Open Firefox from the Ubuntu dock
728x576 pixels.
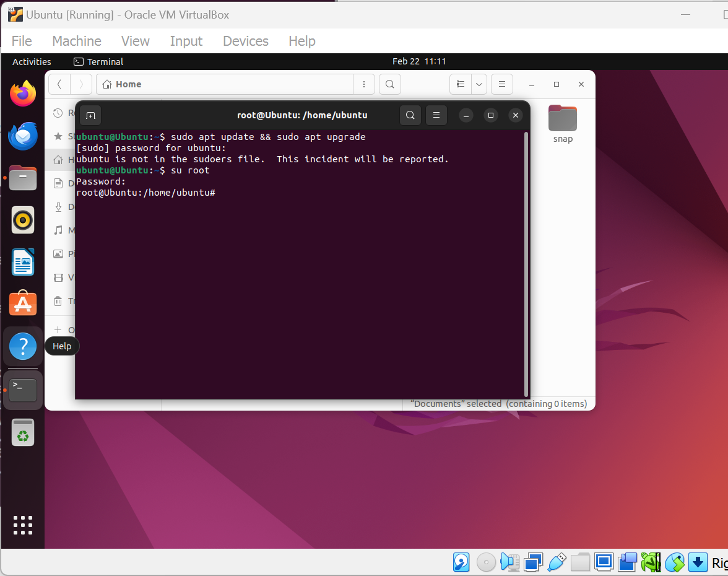coord(23,94)
